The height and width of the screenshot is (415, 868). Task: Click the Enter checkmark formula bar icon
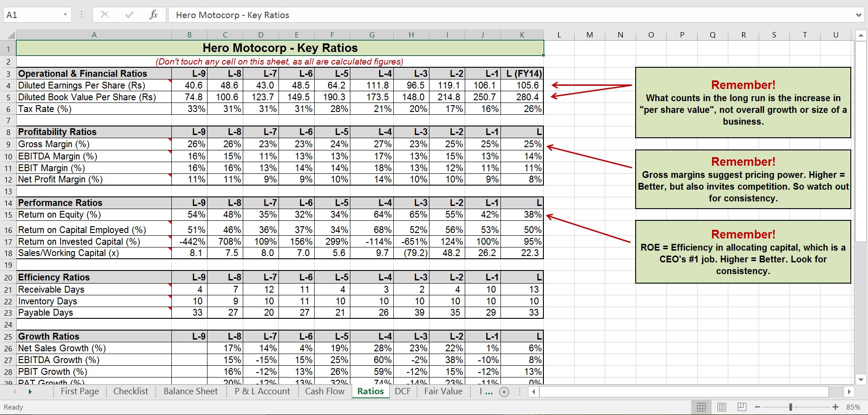click(x=129, y=15)
